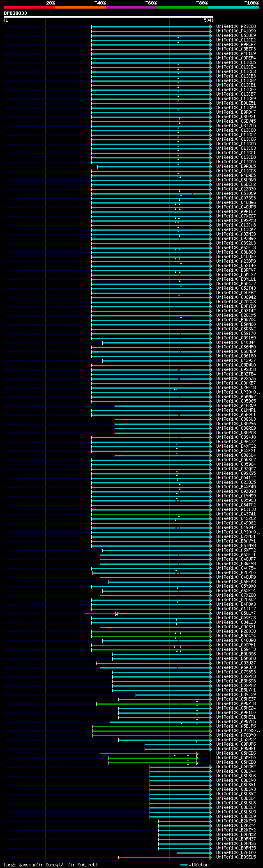Open hit UniRef100_A2ICC8

click(x=236, y=26)
